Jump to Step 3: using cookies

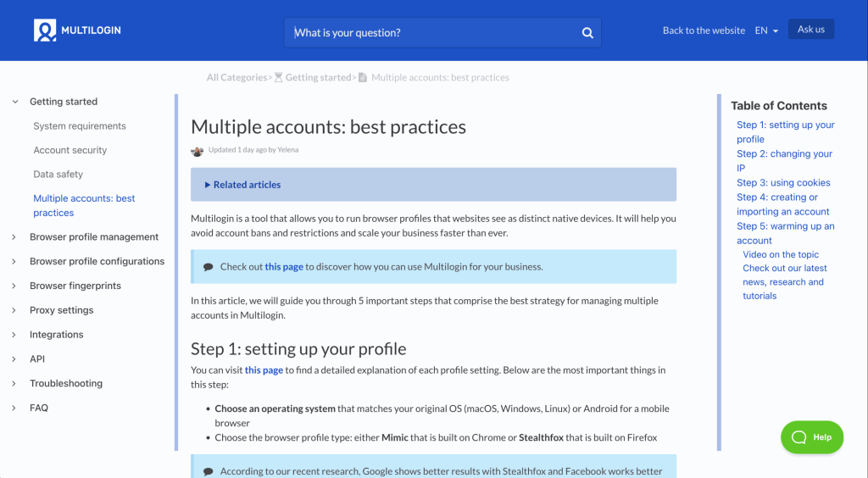(783, 182)
